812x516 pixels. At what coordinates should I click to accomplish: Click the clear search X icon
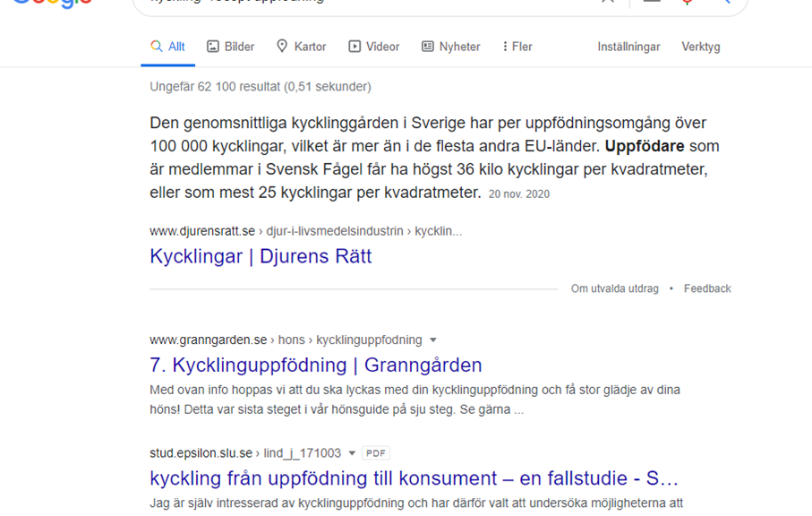click(608, 1)
